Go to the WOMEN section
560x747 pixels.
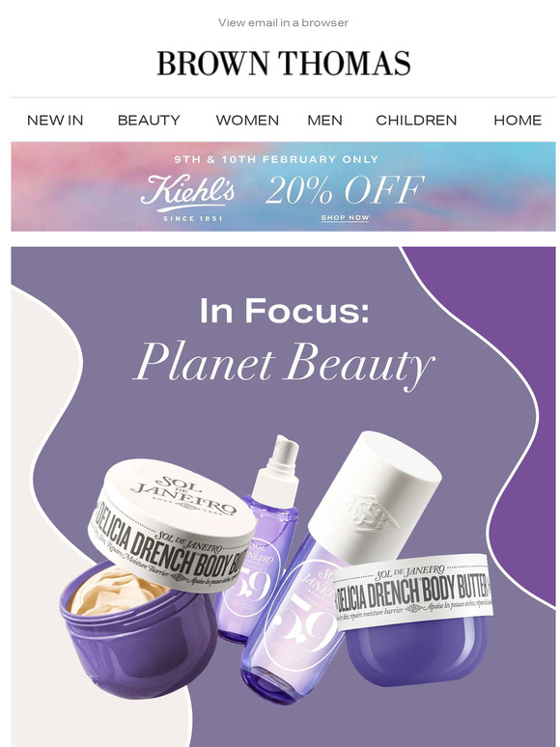[x=247, y=120]
